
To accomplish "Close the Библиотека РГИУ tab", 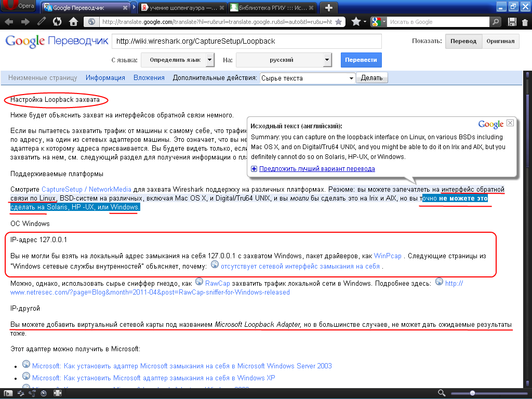I will (311, 7).
